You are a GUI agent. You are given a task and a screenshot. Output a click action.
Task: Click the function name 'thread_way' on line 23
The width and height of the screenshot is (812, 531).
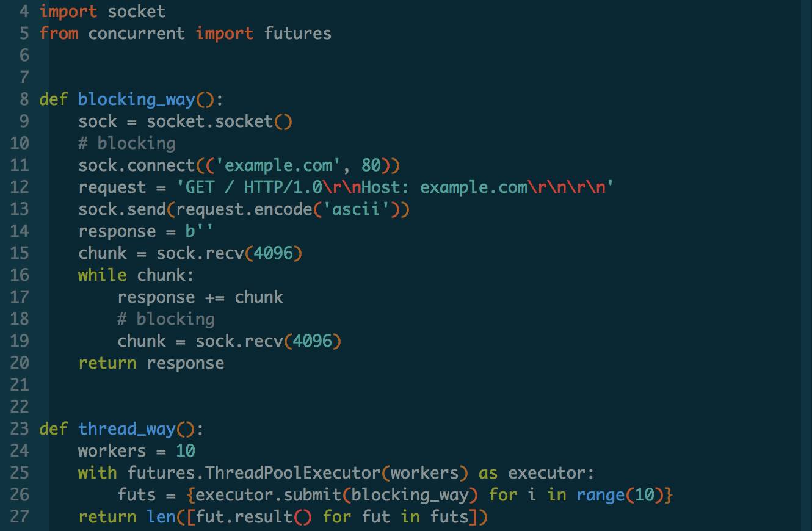[x=126, y=429]
